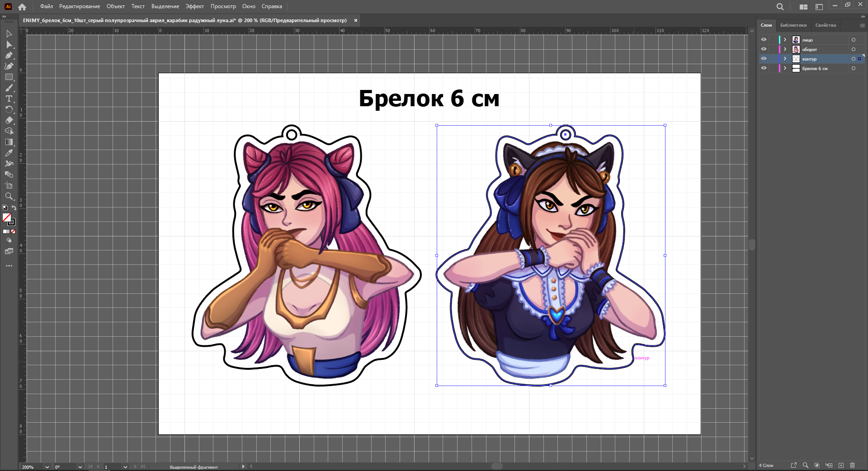The width and height of the screenshot is (868, 471).
Task: Choose the Type tool
Action: pyautogui.click(x=9, y=99)
